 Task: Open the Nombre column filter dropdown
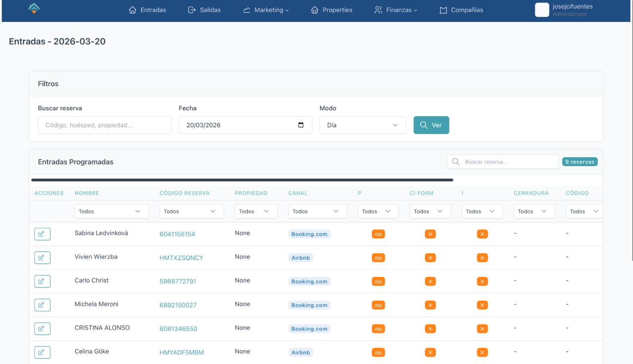[112, 211]
